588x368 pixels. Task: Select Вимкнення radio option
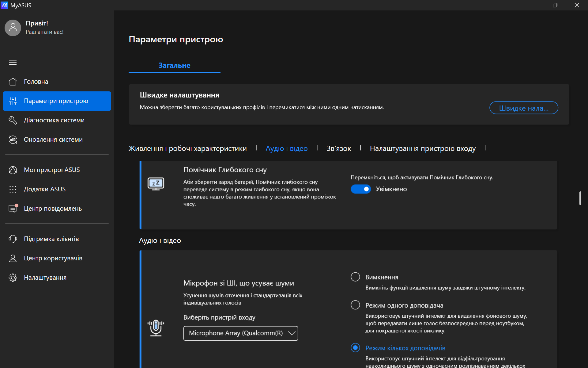355,277
